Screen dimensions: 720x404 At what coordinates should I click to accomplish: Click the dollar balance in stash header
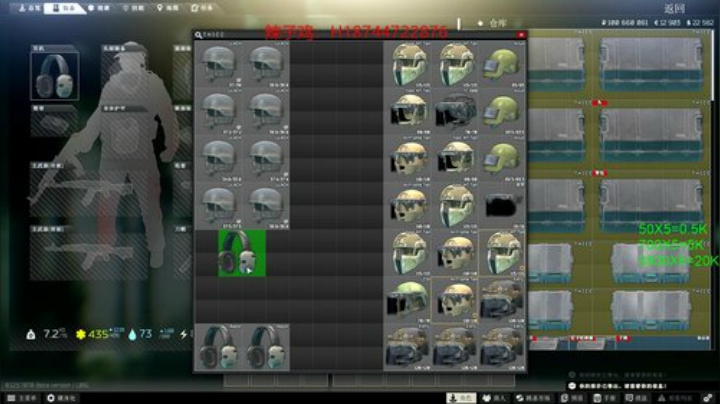pyautogui.click(x=700, y=22)
